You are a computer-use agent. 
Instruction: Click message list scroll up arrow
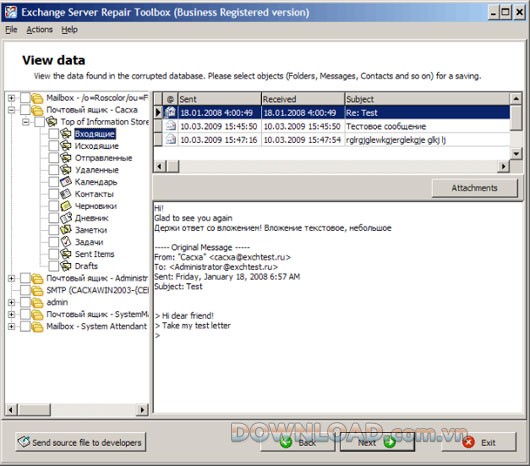coord(516,99)
